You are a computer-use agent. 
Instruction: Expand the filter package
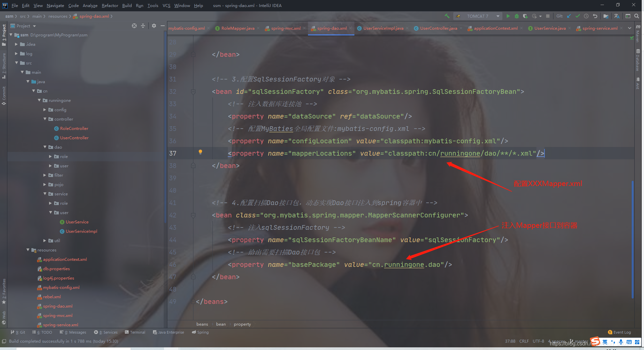[45, 175]
